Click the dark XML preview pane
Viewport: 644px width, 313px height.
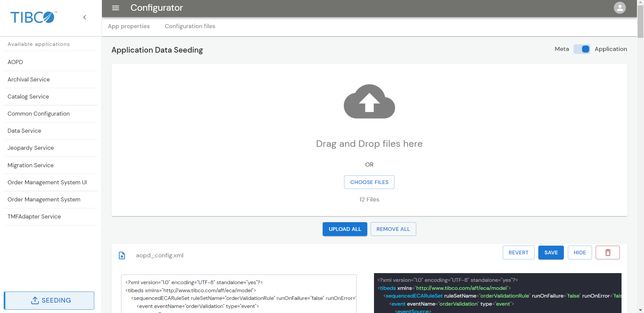pos(498,293)
